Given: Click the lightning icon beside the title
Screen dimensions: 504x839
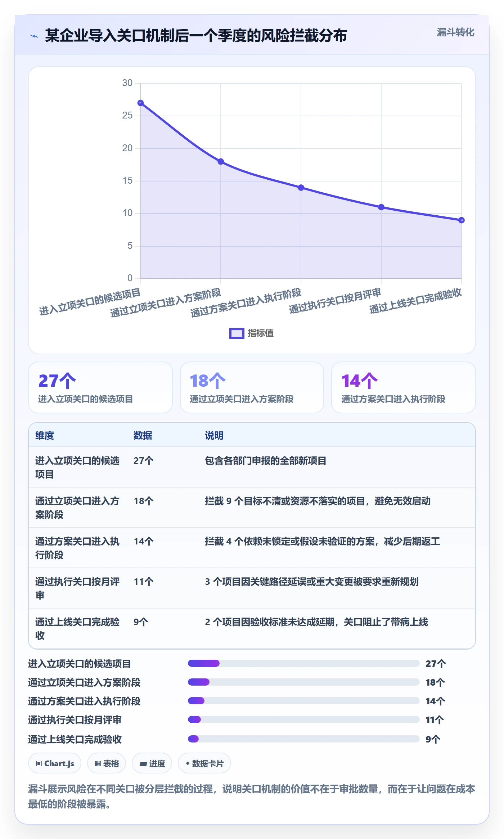Looking at the screenshot, I should click(x=34, y=36).
